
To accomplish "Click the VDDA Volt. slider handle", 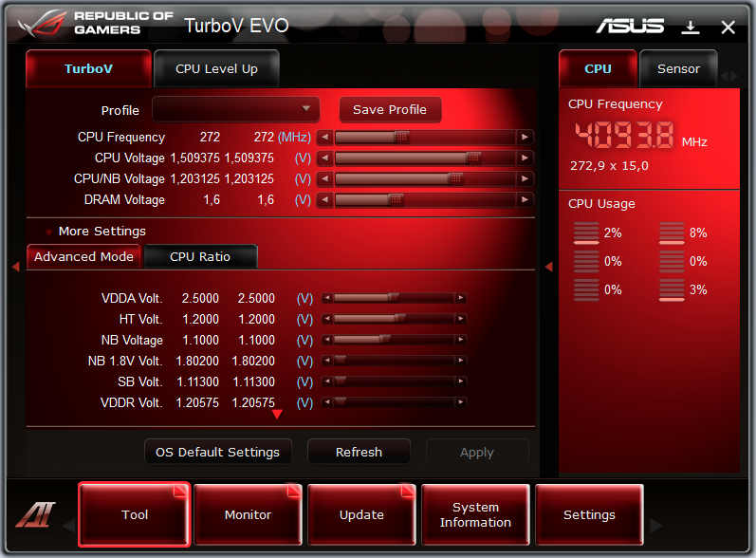I will [394, 298].
